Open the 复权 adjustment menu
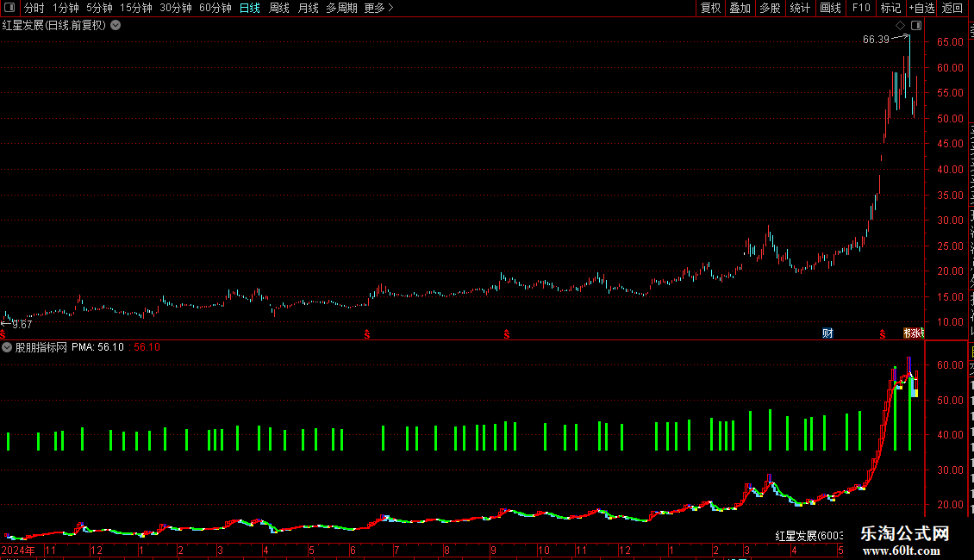The image size is (974, 560). click(x=710, y=8)
